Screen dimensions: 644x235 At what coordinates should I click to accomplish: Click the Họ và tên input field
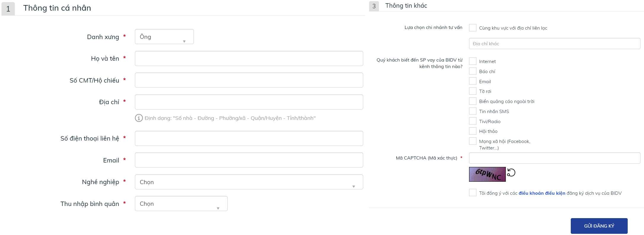pyautogui.click(x=249, y=59)
